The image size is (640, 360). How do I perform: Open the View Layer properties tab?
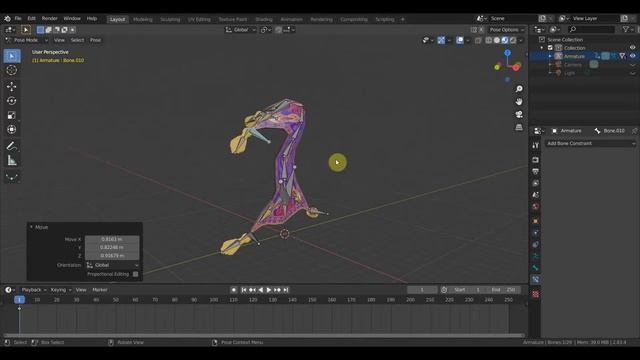click(535, 183)
